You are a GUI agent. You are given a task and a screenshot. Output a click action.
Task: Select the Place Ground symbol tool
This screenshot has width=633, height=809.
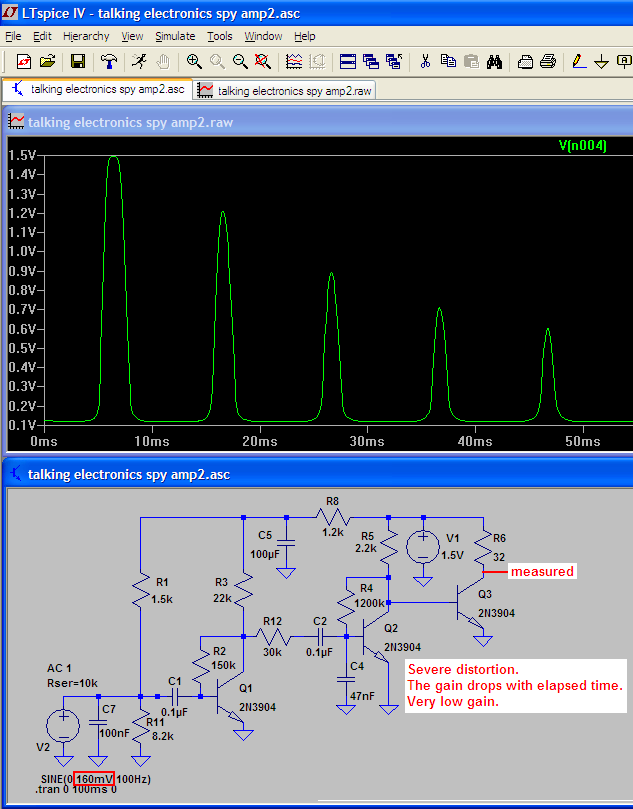[602, 61]
